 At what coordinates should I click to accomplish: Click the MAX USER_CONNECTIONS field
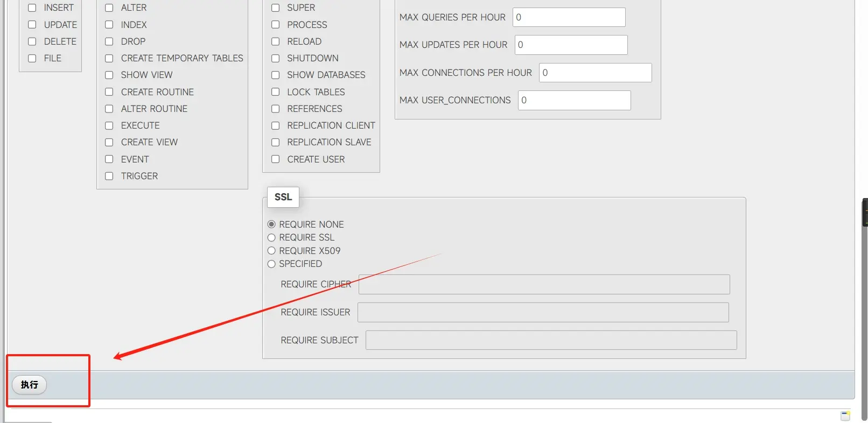tap(575, 100)
